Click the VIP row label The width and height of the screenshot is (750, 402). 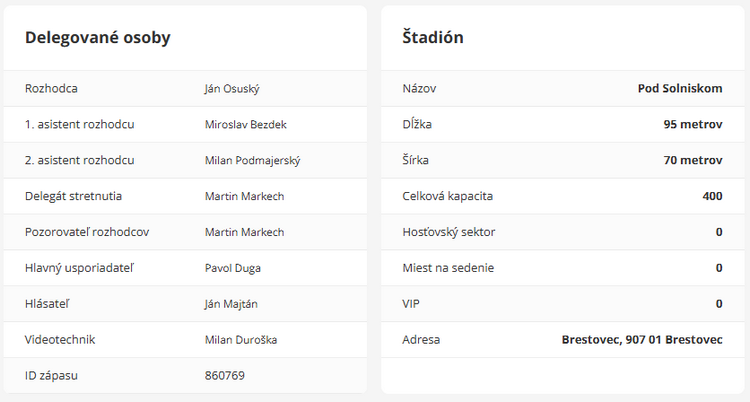coord(412,304)
